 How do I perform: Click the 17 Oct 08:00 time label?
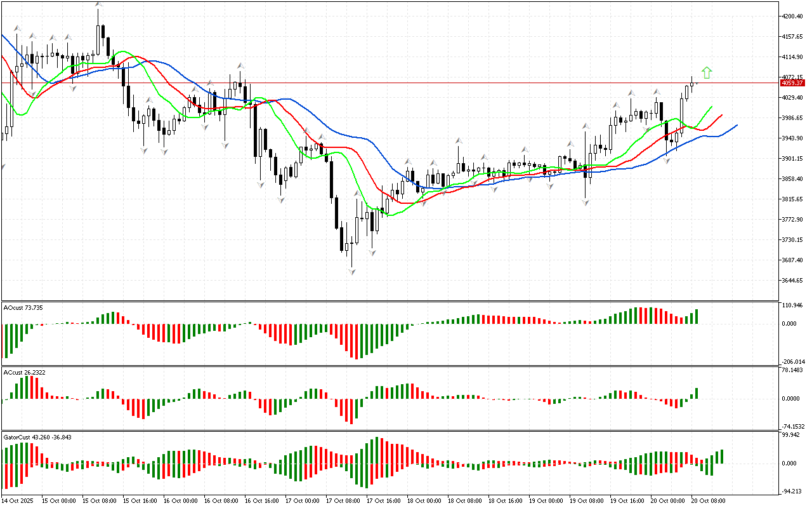[342, 501]
